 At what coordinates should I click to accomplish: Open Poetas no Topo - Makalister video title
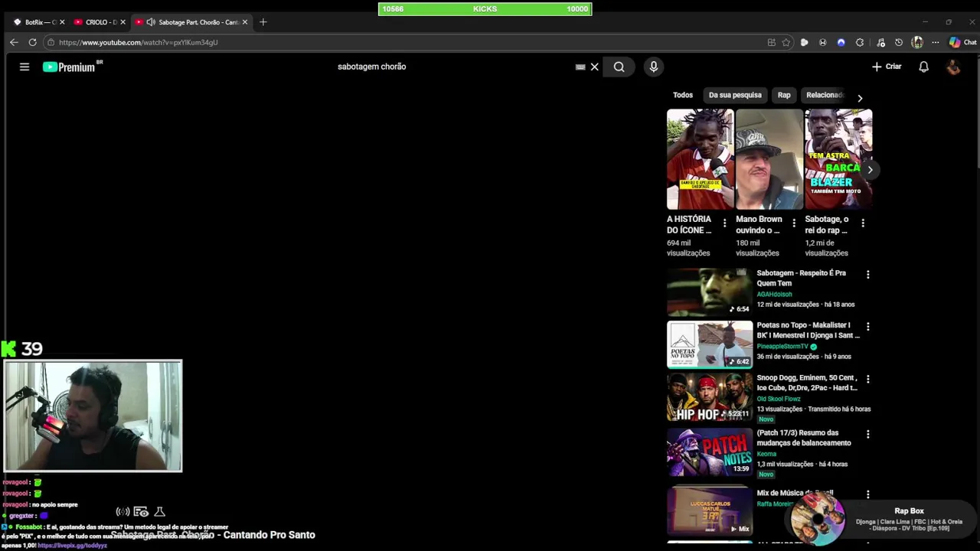click(x=808, y=330)
